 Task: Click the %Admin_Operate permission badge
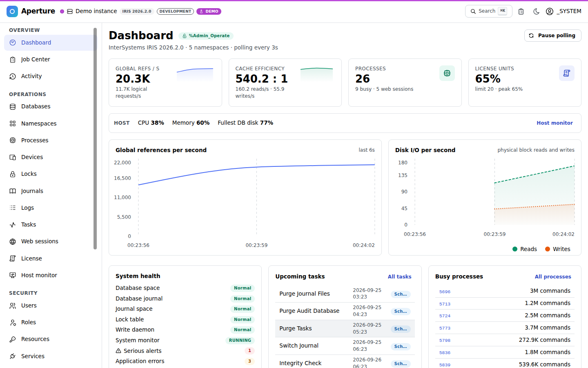tap(206, 36)
